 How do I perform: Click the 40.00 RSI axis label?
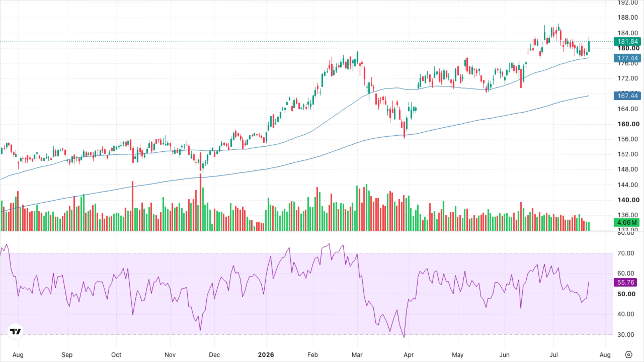pos(626,314)
